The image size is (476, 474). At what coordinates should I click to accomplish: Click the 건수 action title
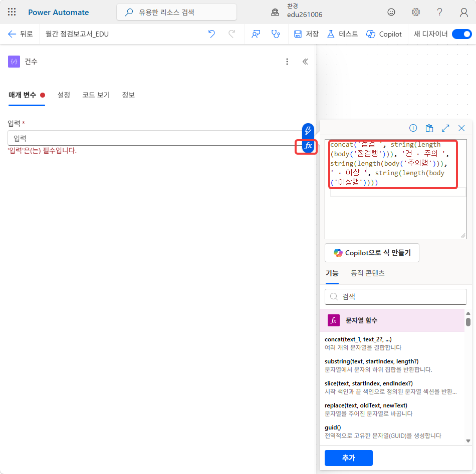click(31, 62)
